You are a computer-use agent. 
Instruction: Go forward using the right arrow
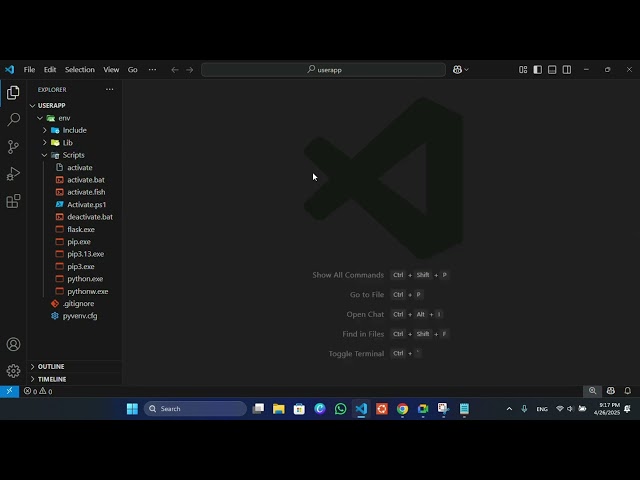[189, 70]
